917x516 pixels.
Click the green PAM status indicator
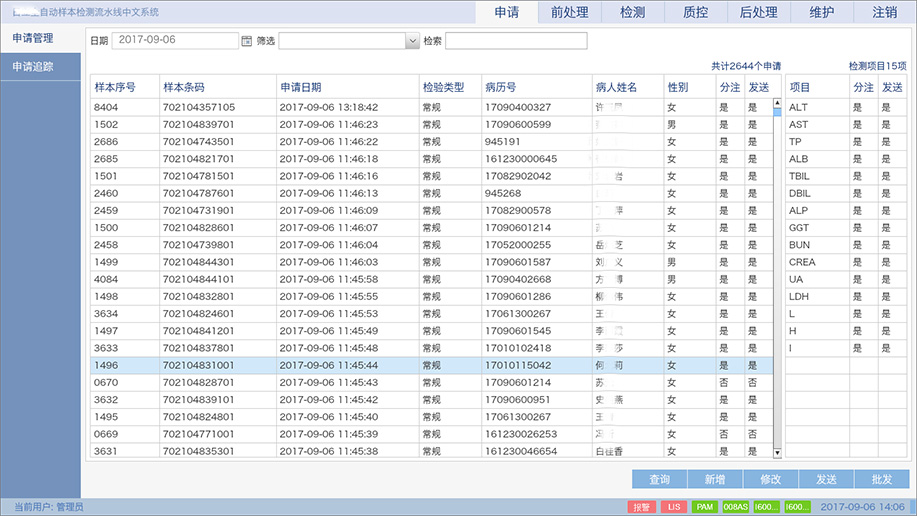point(705,507)
